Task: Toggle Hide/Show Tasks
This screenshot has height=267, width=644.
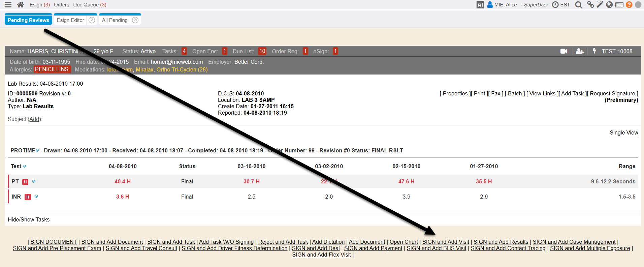Action: click(x=29, y=220)
